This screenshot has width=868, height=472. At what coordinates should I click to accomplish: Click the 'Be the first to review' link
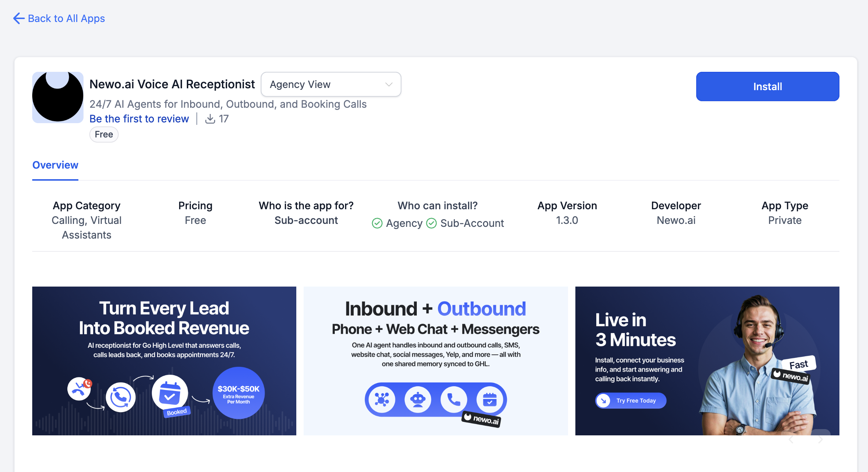click(139, 119)
